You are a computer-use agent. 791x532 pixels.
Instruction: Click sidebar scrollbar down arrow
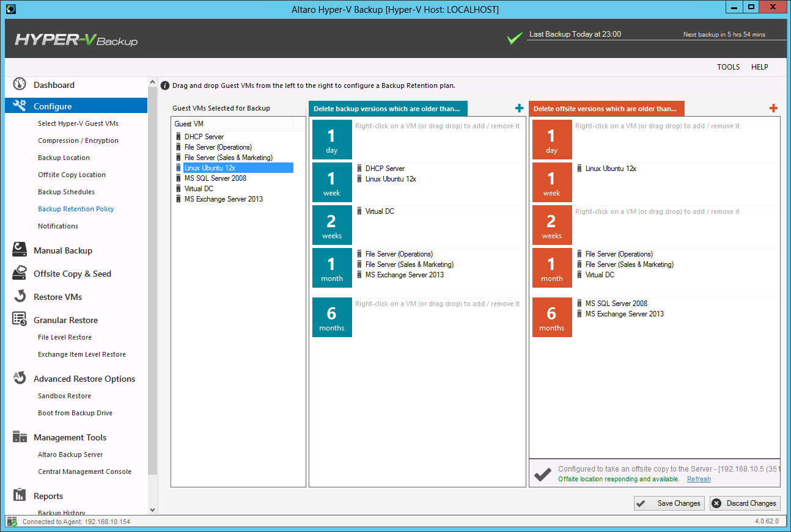152,509
